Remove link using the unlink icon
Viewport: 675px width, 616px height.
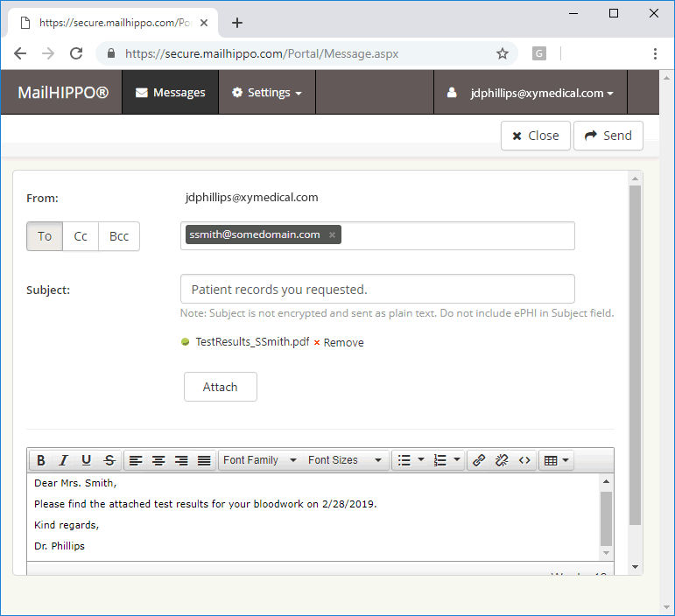(502, 460)
